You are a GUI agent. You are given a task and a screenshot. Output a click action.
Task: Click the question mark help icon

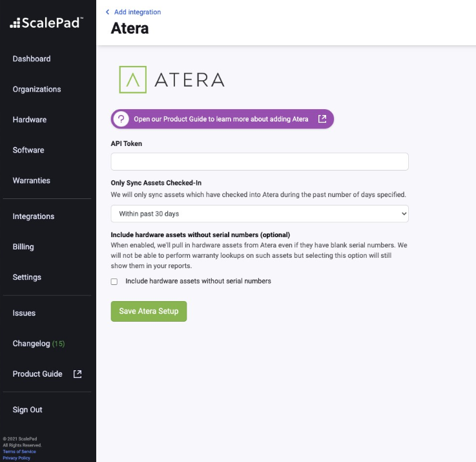[x=121, y=119]
